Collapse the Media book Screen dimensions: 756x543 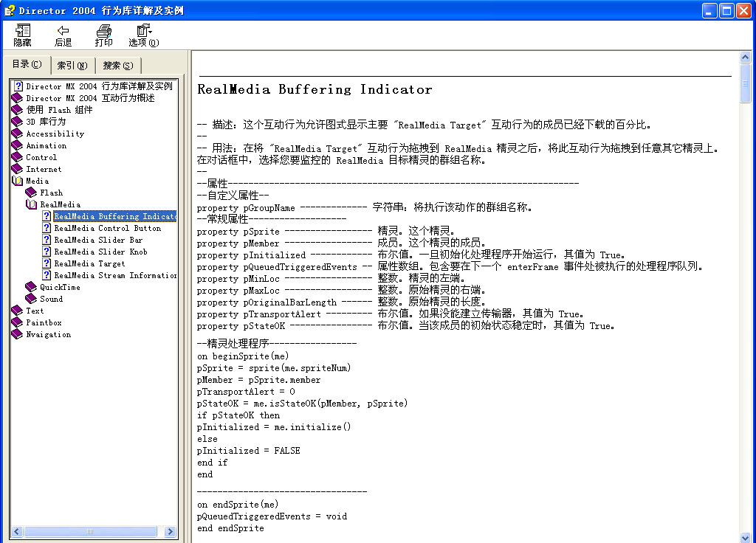click(37, 181)
